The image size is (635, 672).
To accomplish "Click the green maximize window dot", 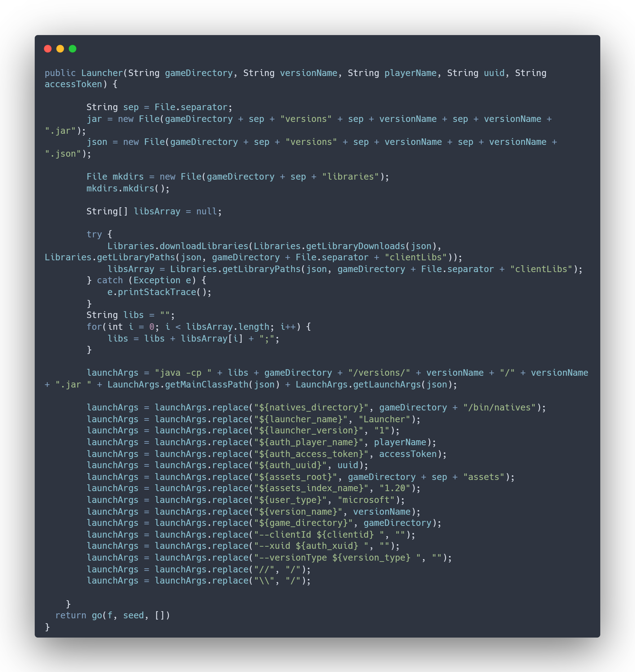I will click(x=73, y=49).
